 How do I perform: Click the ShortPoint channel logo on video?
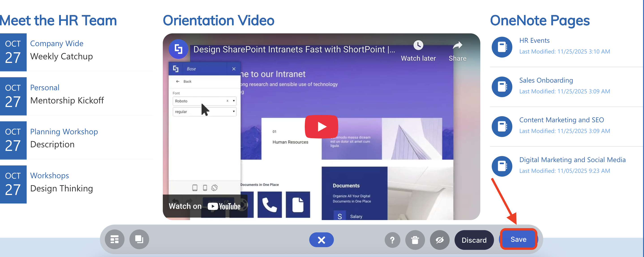pyautogui.click(x=178, y=49)
